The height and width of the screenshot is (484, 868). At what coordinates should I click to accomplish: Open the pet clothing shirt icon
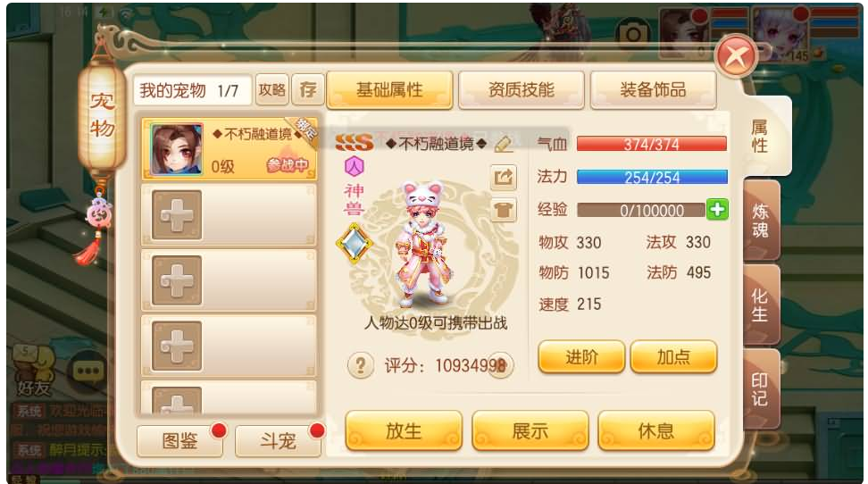503,211
